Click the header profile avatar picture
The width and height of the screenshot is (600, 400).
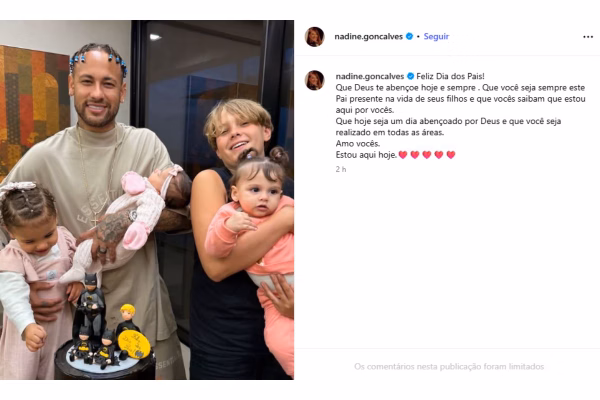point(315,37)
